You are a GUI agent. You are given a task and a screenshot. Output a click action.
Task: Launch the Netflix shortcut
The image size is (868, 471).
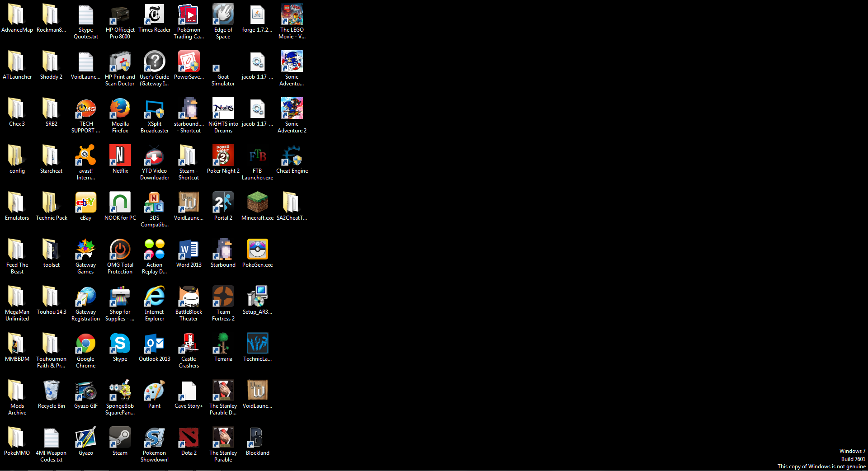120,156
